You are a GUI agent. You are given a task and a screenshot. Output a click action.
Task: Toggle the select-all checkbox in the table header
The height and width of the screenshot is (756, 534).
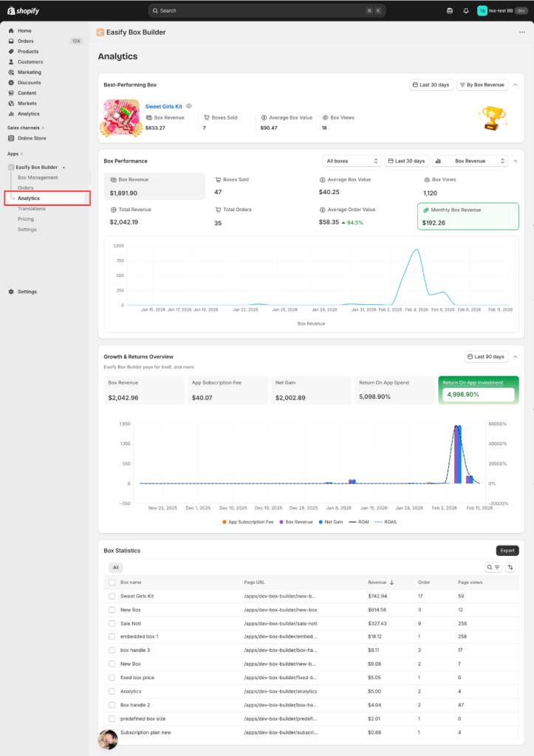click(x=112, y=583)
